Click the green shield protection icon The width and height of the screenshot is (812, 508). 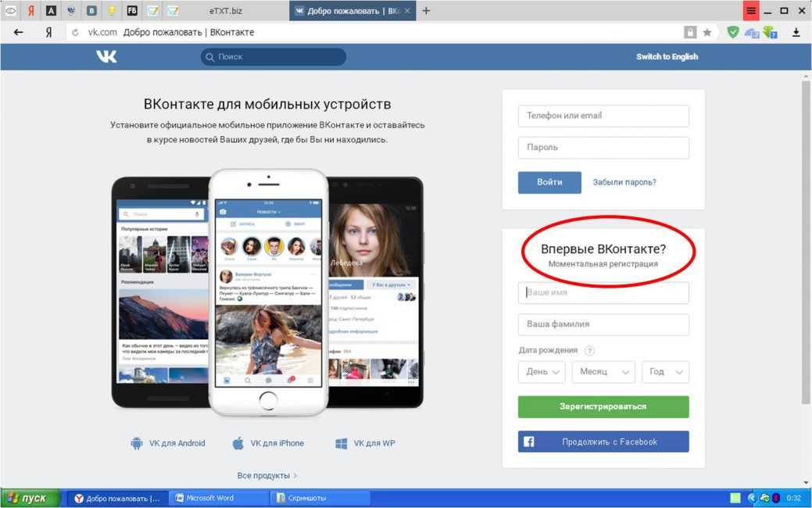pos(732,33)
